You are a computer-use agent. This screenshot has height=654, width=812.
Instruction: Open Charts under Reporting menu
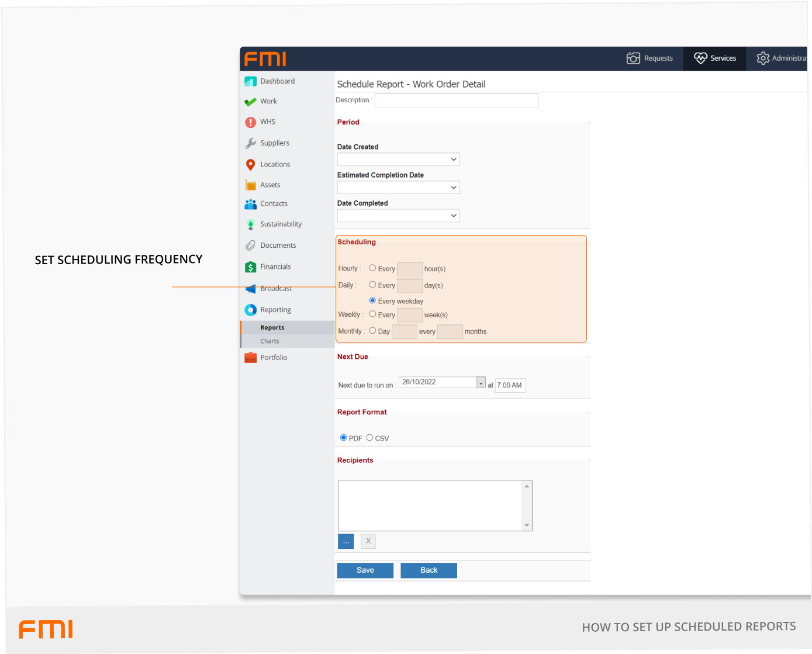[x=269, y=341]
